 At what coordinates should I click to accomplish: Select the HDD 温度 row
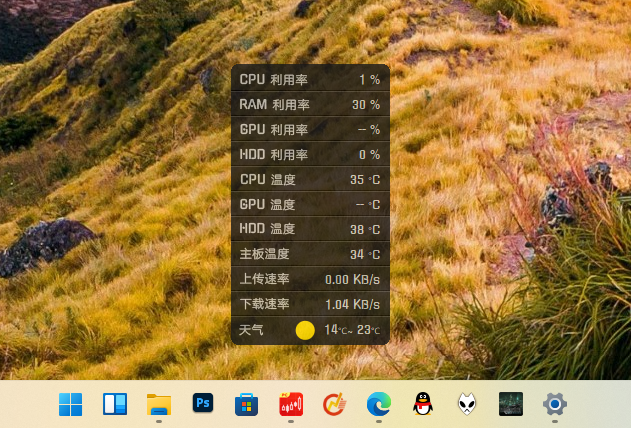tap(310, 229)
